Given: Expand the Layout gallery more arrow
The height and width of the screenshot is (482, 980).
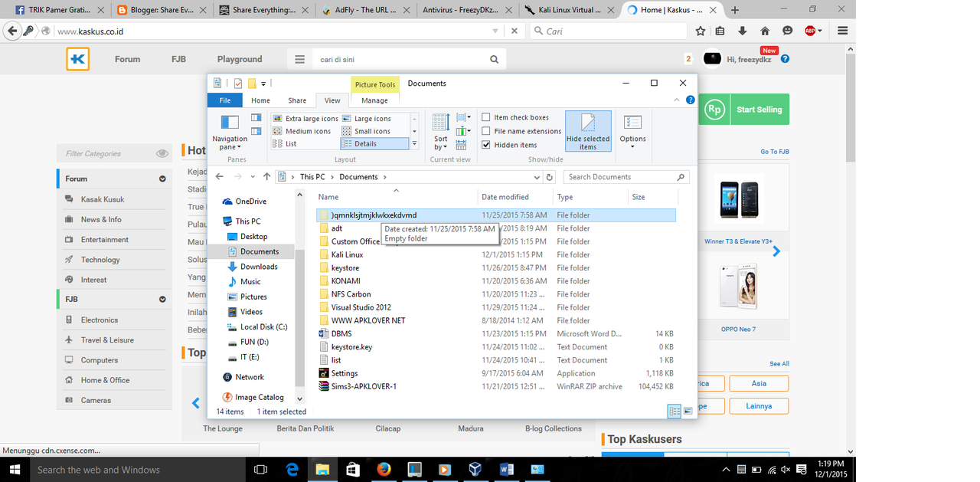Looking at the screenshot, I should (414, 143).
